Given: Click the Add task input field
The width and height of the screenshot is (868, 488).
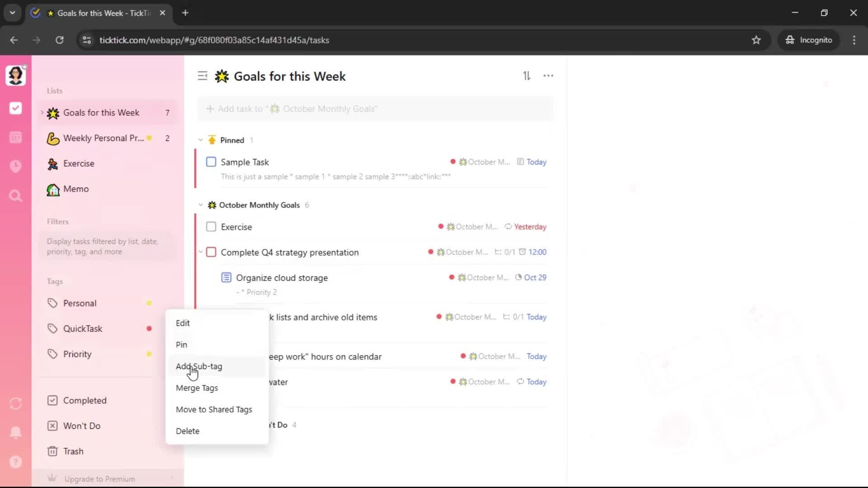Looking at the screenshot, I should (375, 109).
